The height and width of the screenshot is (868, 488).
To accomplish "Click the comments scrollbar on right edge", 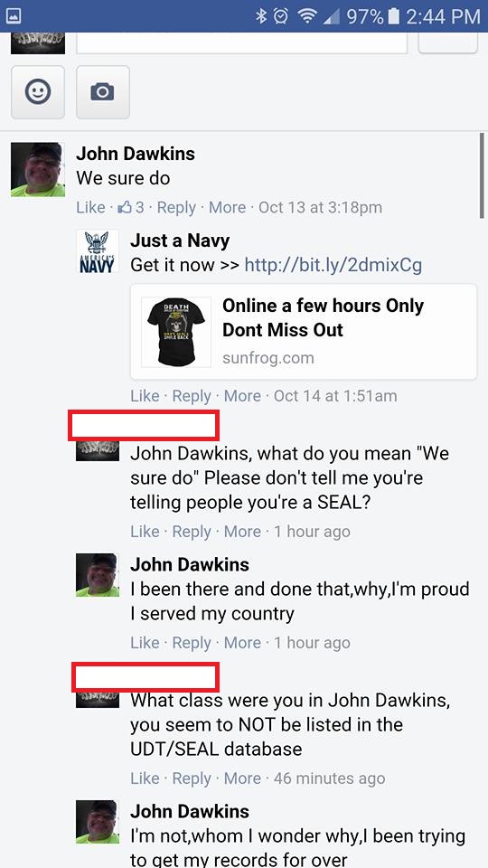I will pyautogui.click(x=483, y=175).
